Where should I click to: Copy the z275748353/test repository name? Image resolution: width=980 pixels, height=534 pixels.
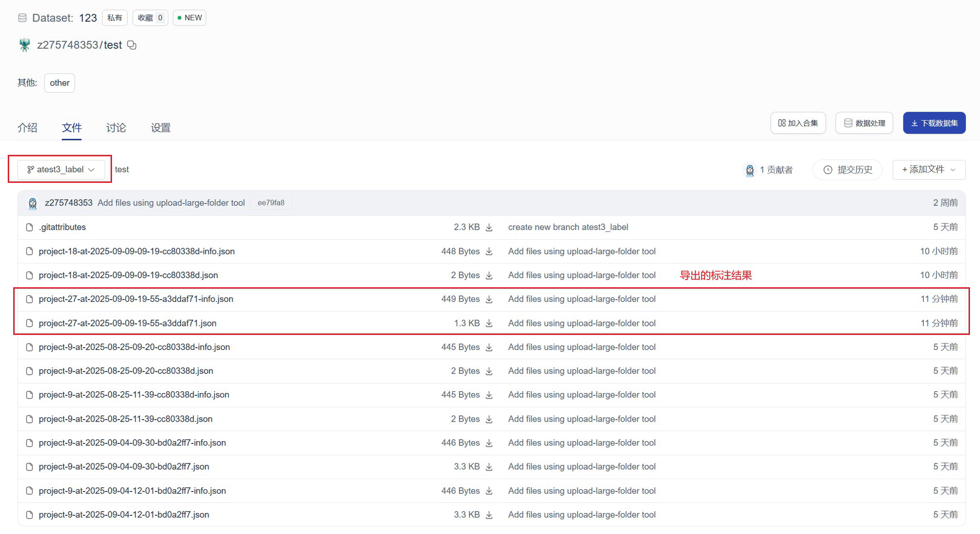[x=132, y=45]
